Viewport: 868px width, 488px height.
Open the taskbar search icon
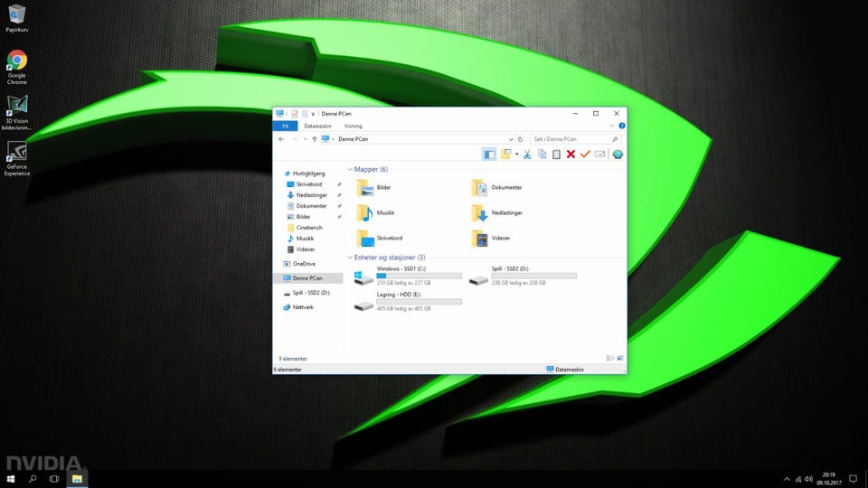(33, 479)
